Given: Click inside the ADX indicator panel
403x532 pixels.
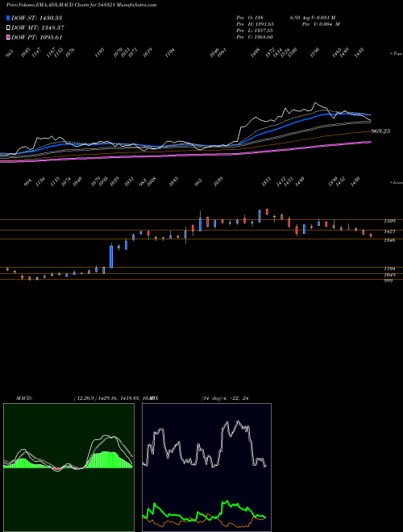Looking at the screenshot, I should (206, 468).
